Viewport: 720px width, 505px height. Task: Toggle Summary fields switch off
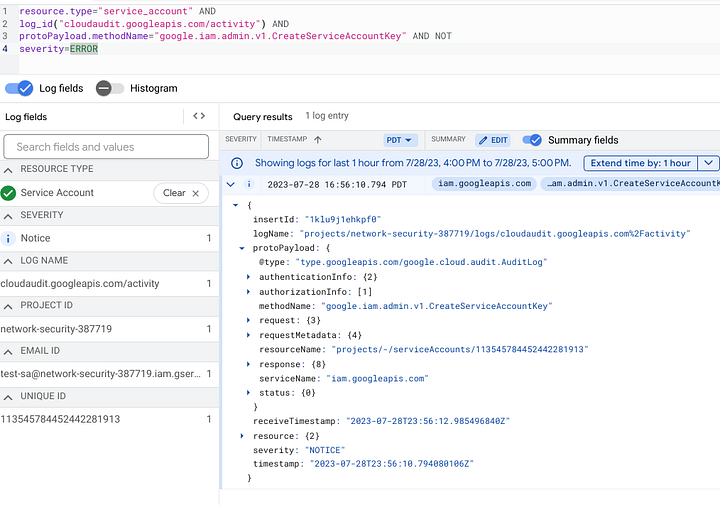click(532, 140)
